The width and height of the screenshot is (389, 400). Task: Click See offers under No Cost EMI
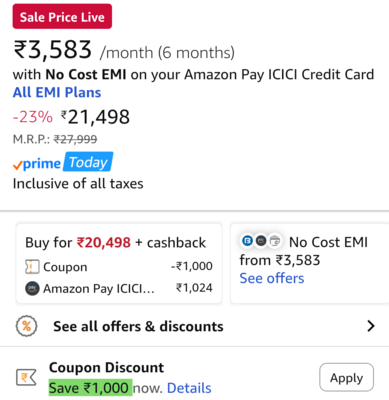272,278
